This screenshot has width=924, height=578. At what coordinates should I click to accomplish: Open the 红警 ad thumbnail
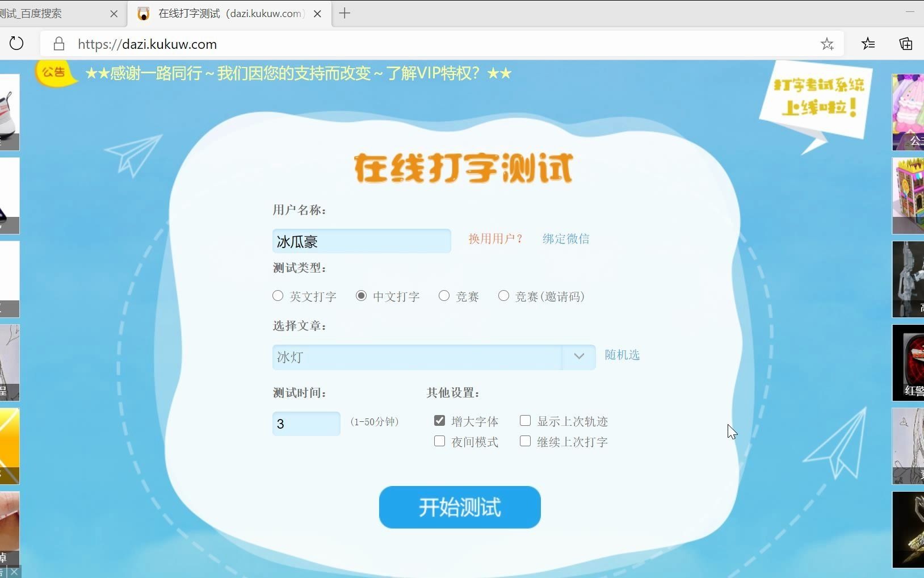(x=908, y=362)
